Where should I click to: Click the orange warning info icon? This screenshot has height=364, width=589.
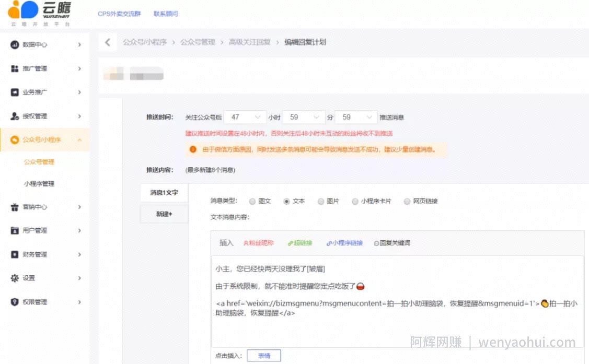point(193,149)
